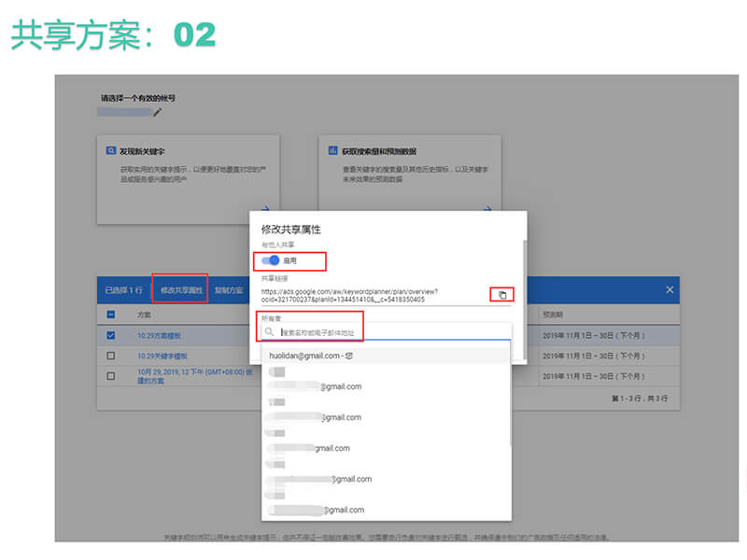The width and height of the screenshot is (747, 560).
Task: Toggle the header select-all checkbox
Action: pos(110,315)
